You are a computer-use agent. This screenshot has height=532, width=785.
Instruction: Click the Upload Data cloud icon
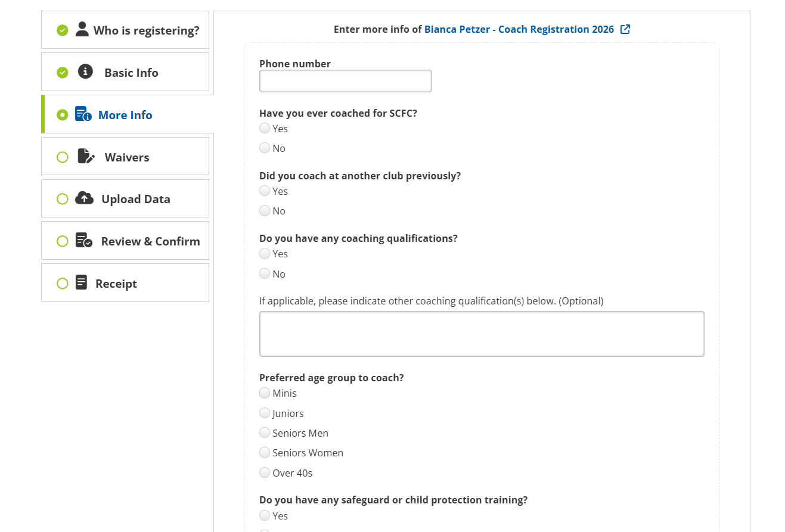tap(84, 198)
